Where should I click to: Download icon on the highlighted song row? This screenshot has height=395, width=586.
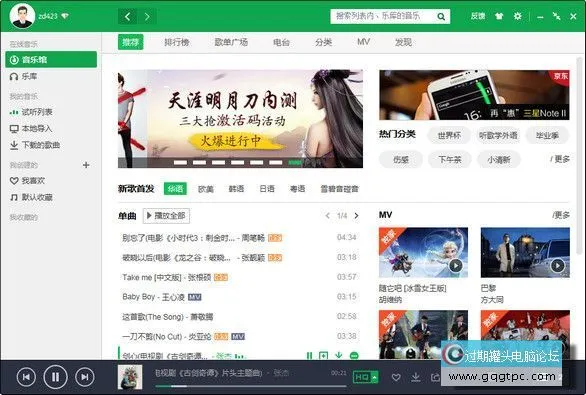[339, 355]
